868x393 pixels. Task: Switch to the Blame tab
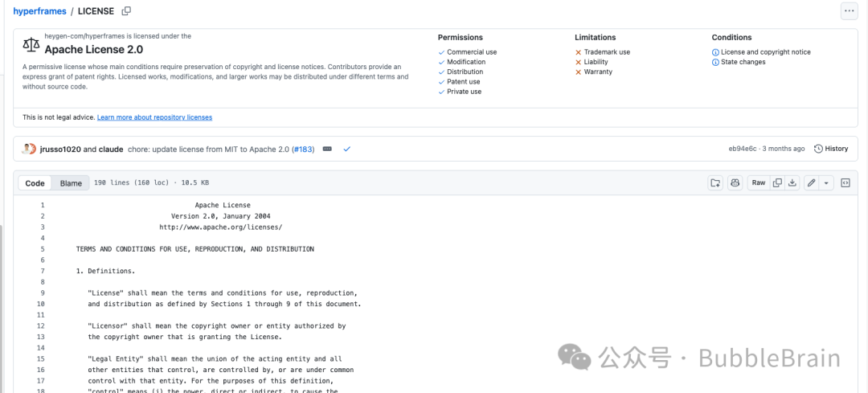71,183
